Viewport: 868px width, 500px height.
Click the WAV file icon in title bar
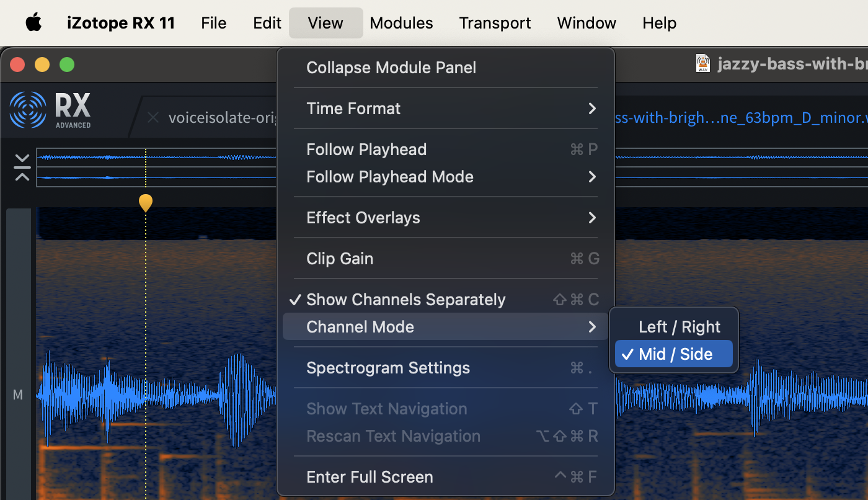(x=702, y=64)
